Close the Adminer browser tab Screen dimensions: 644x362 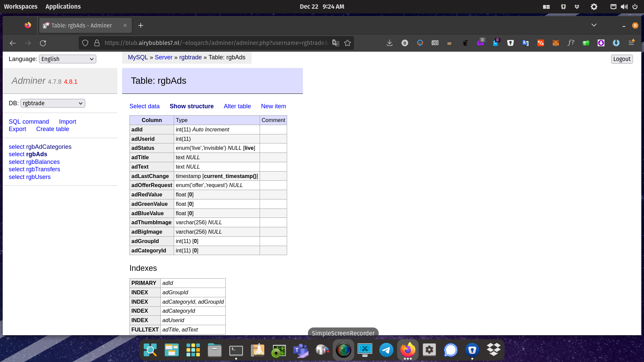tap(125, 25)
